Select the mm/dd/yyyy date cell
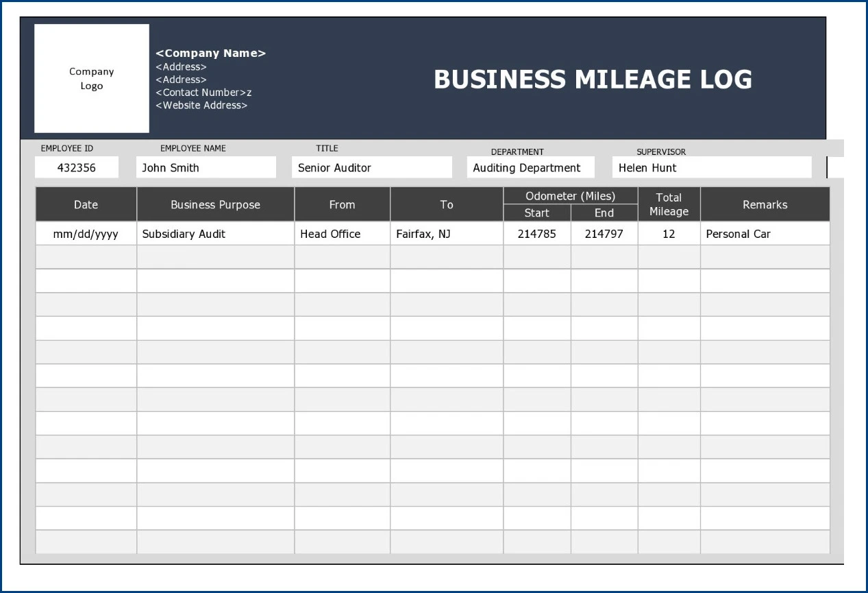 click(86, 234)
